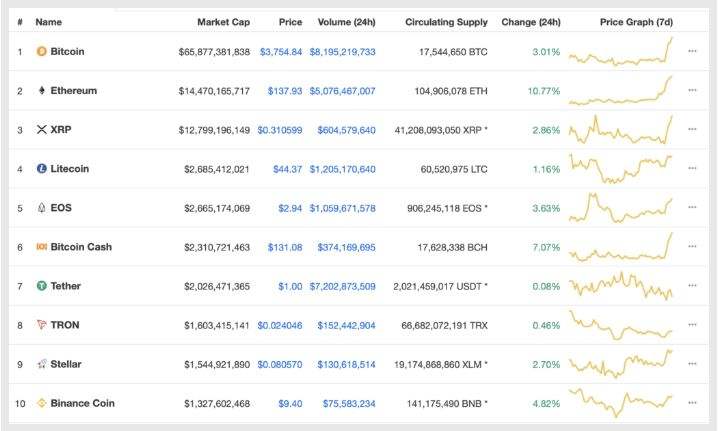Click the XRP logo icon
The width and height of the screenshot is (718, 431).
(42, 130)
